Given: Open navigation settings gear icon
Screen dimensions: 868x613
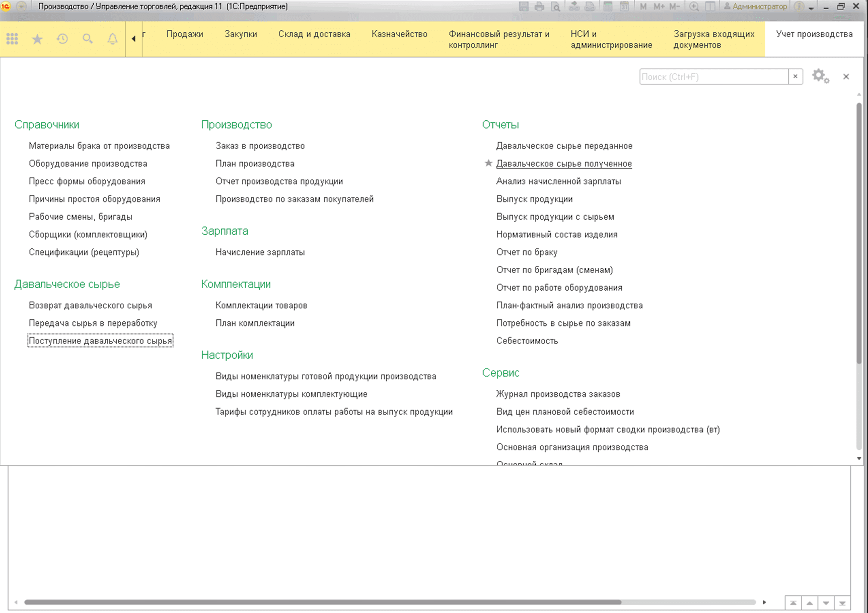Looking at the screenshot, I should click(821, 77).
